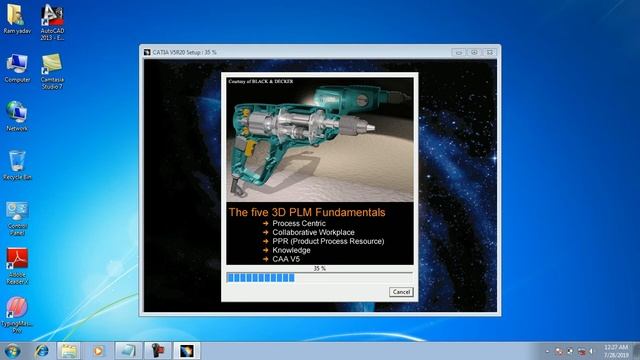The height and width of the screenshot is (360, 640).
Task: Open the Windows Start menu
Action: pyautogui.click(x=12, y=351)
